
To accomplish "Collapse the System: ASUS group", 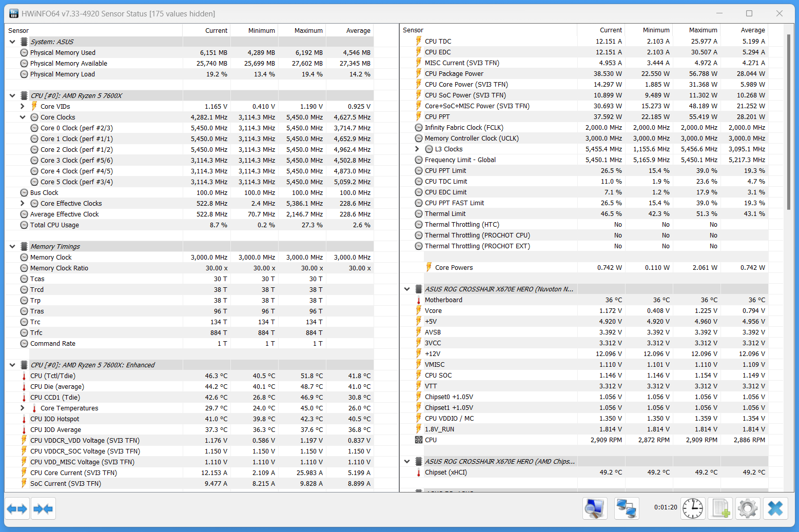I will pyautogui.click(x=12, y=42).
